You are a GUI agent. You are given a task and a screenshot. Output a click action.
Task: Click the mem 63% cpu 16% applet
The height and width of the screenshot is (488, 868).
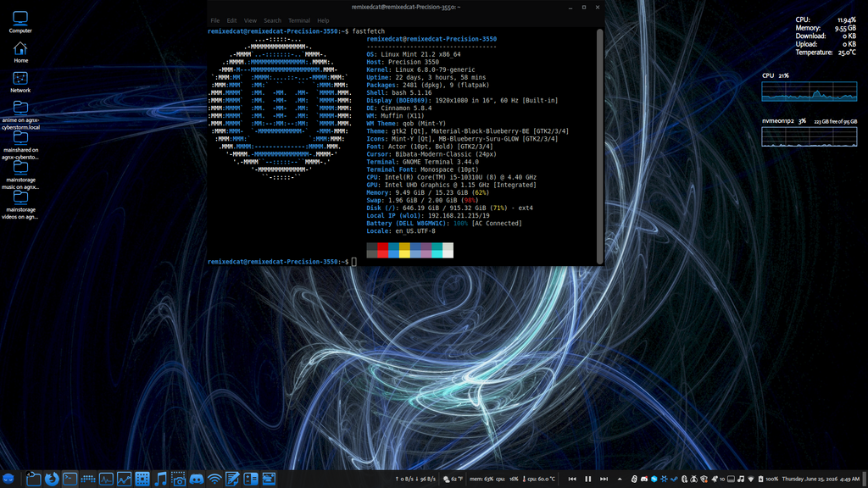[x=494, y=479]
